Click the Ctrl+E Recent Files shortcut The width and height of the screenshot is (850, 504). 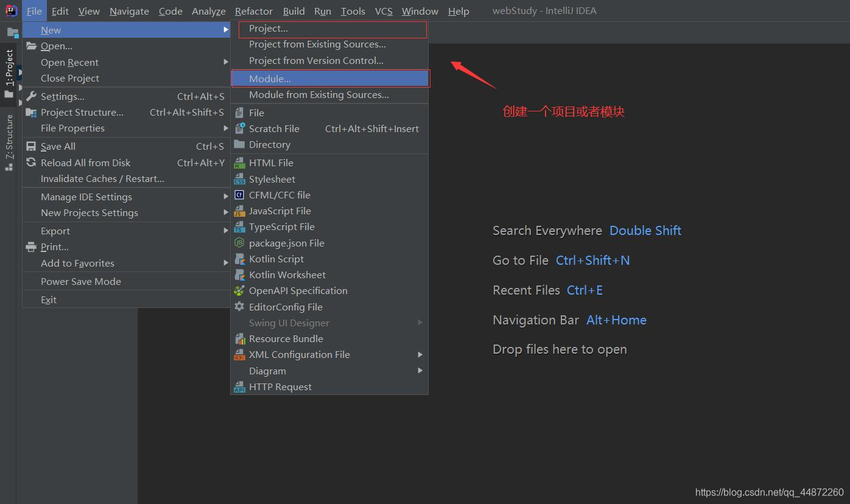pos(585,290)
